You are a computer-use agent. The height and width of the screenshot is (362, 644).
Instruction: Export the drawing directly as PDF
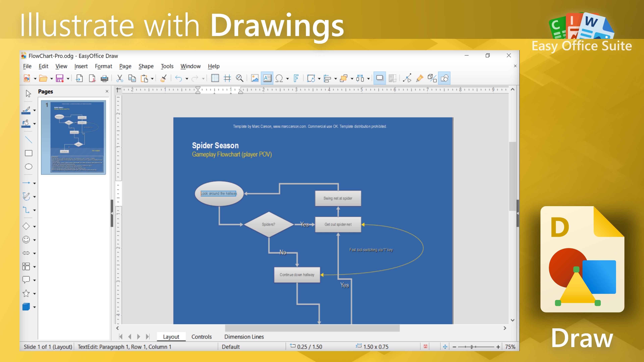(x=92, y=78)
